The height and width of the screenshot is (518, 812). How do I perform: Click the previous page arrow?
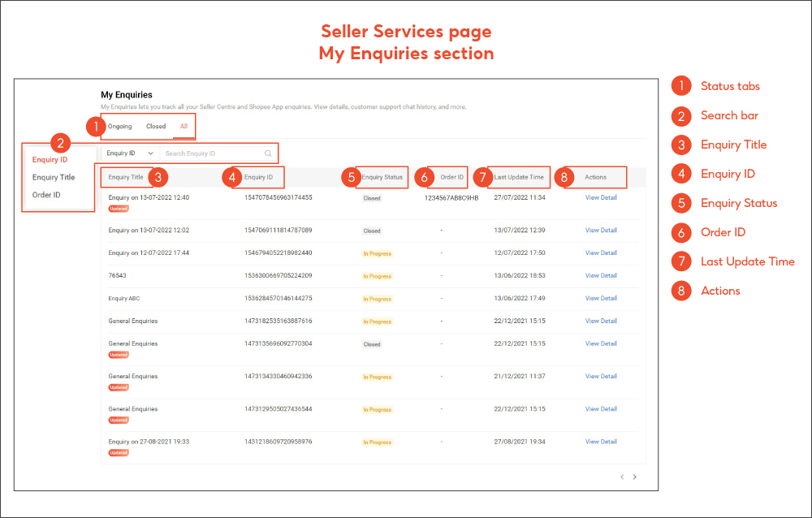pyautogui.click(x=622, y=478)
